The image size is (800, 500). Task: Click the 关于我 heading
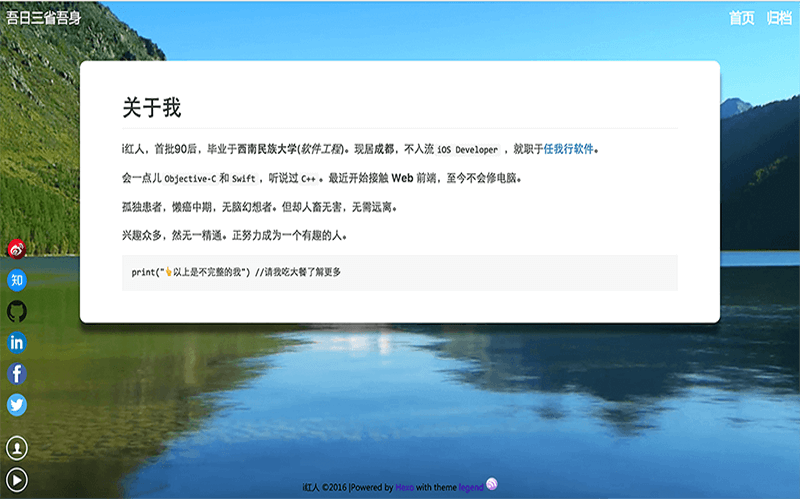click(151, 107)
